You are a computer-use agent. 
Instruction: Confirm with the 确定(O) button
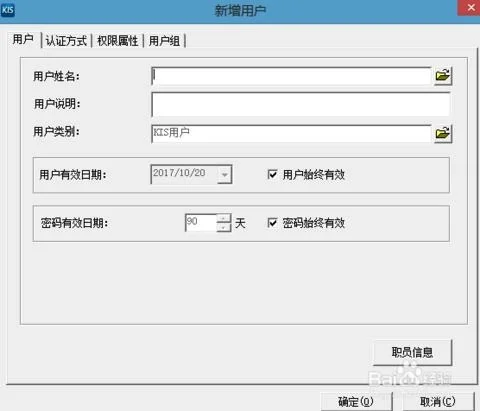pyautogui.click(x=356, y=402)
